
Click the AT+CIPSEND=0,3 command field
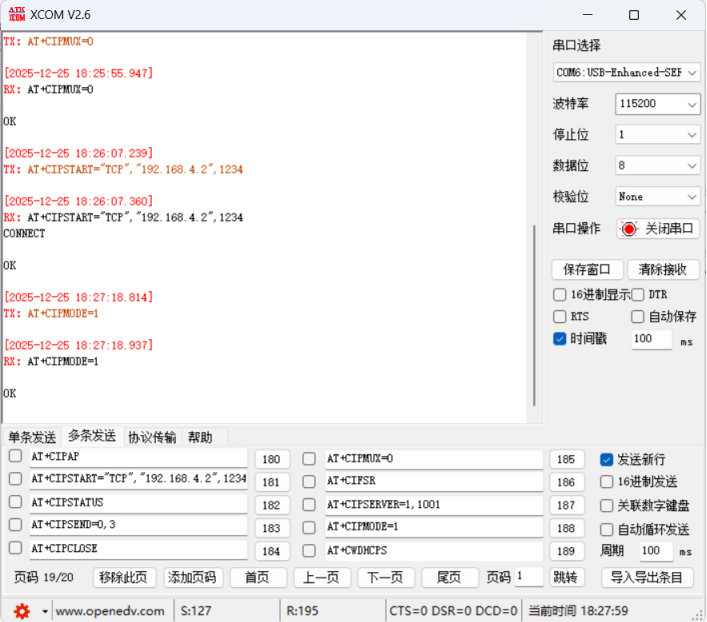(x=138, y=525)
